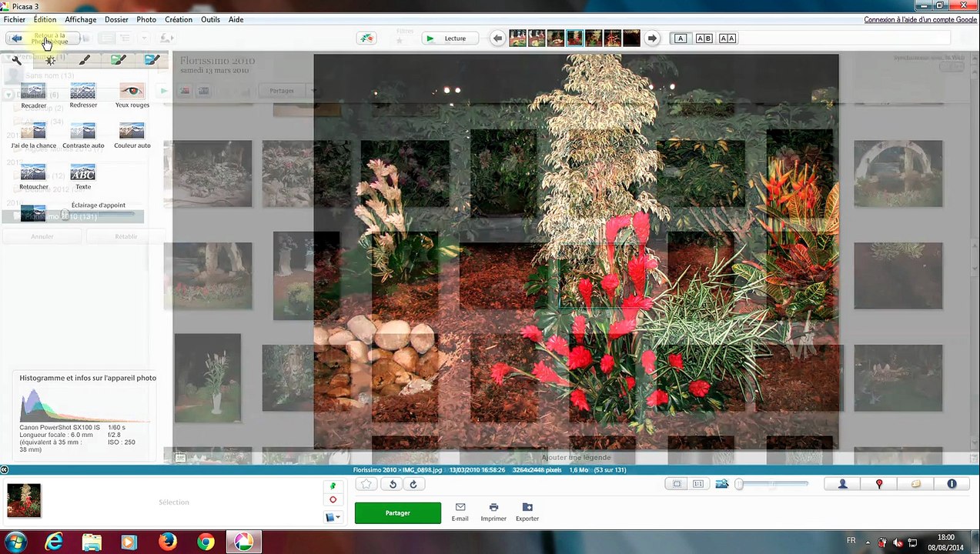Apply Contraste auto correction
This screenshot has width=980, height=554.
tap(83, 136)
